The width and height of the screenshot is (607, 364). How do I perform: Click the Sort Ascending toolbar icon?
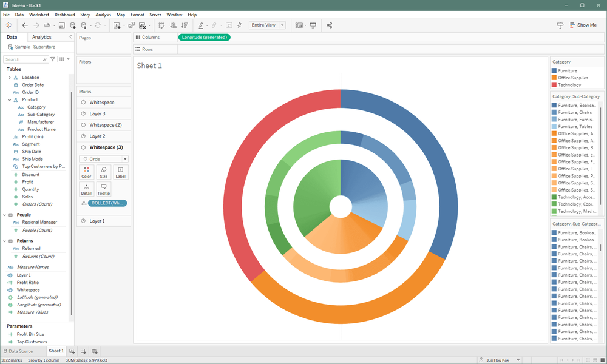click(173, 25)
